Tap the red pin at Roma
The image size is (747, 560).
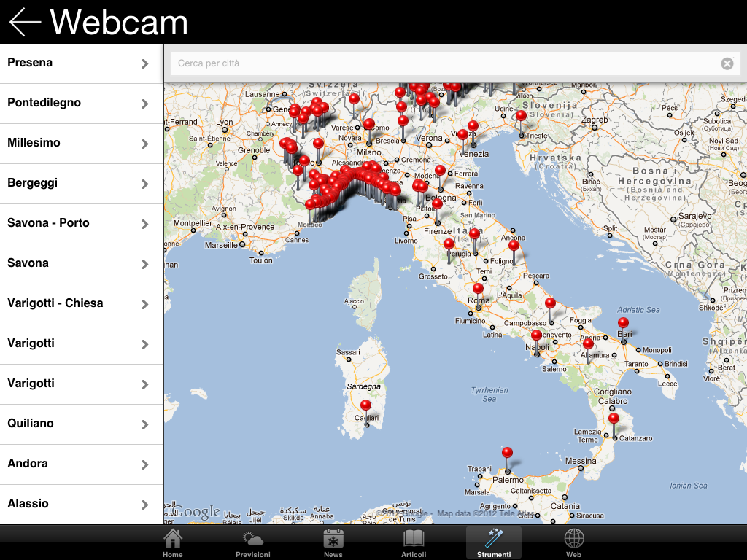[x=478, y=288]
